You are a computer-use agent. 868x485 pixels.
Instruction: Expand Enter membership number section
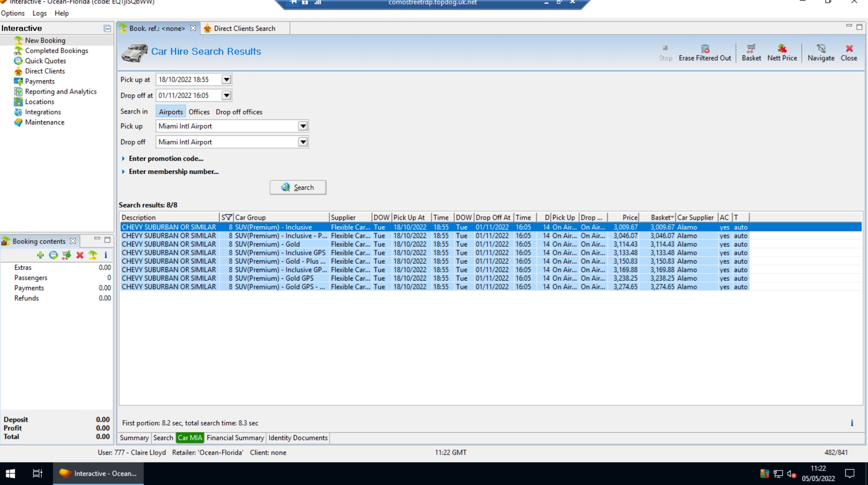pos(170,172)
